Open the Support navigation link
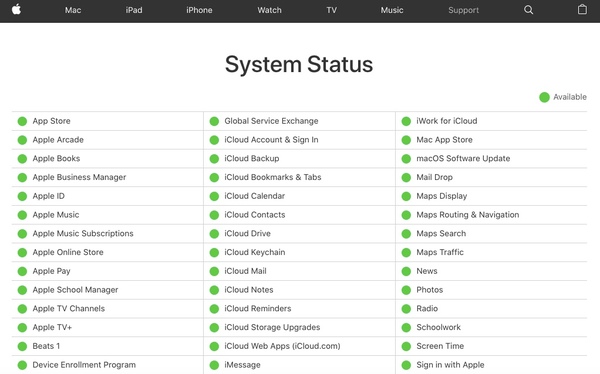This screenshot has height=374, width=600. (x=463, y=10)
